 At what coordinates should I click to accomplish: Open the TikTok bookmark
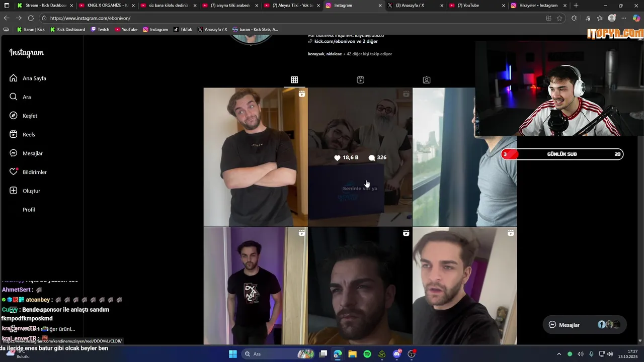point(183,30)
